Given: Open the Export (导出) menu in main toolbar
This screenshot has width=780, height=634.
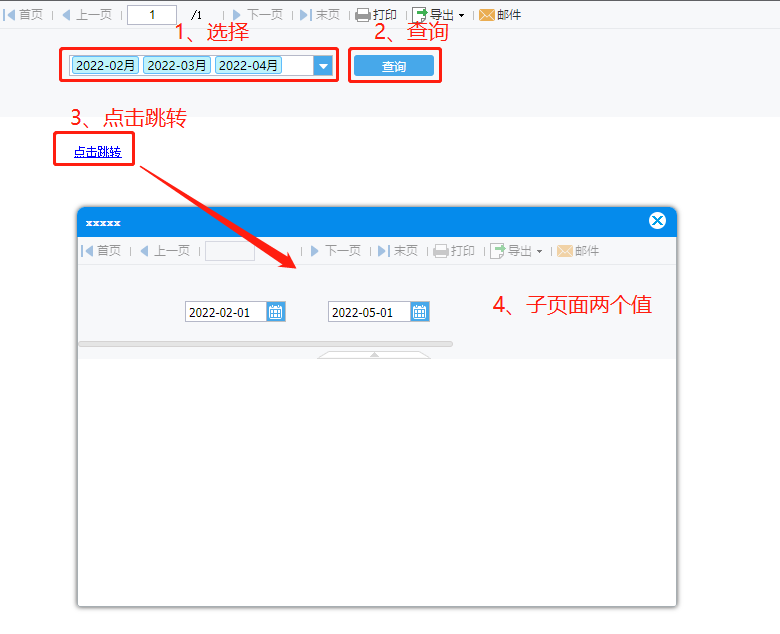Looking at the screenshot, I should click(x=438, y=15).
